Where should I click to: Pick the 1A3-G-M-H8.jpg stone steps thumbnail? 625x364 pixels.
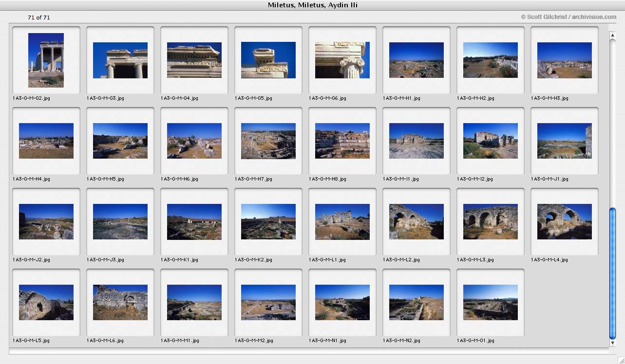click(342, 141)
